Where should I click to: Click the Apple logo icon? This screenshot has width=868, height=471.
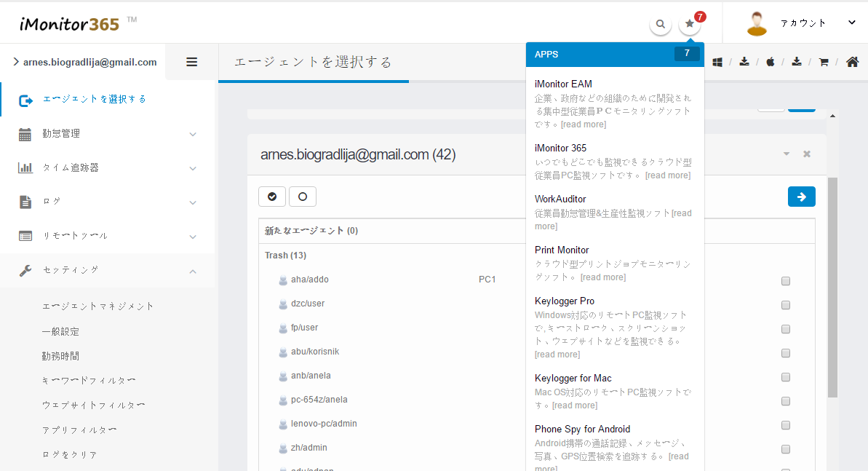[x=770, y=62]
